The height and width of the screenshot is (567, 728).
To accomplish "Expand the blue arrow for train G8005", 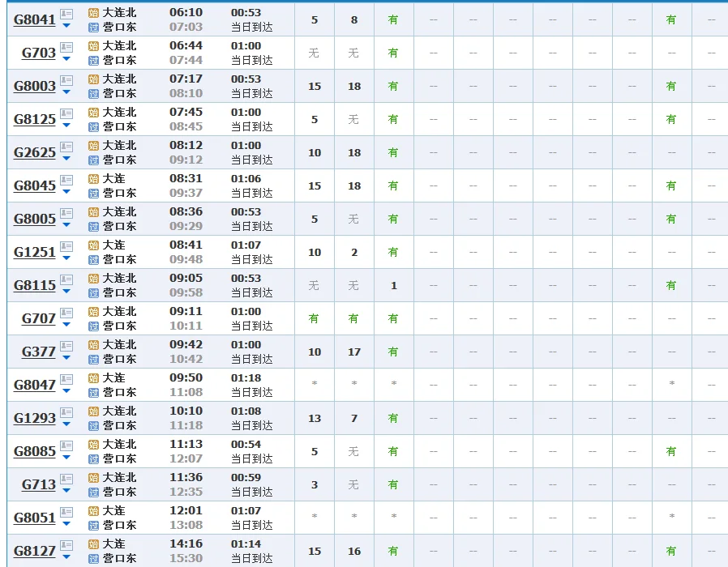I will (66, 225).
